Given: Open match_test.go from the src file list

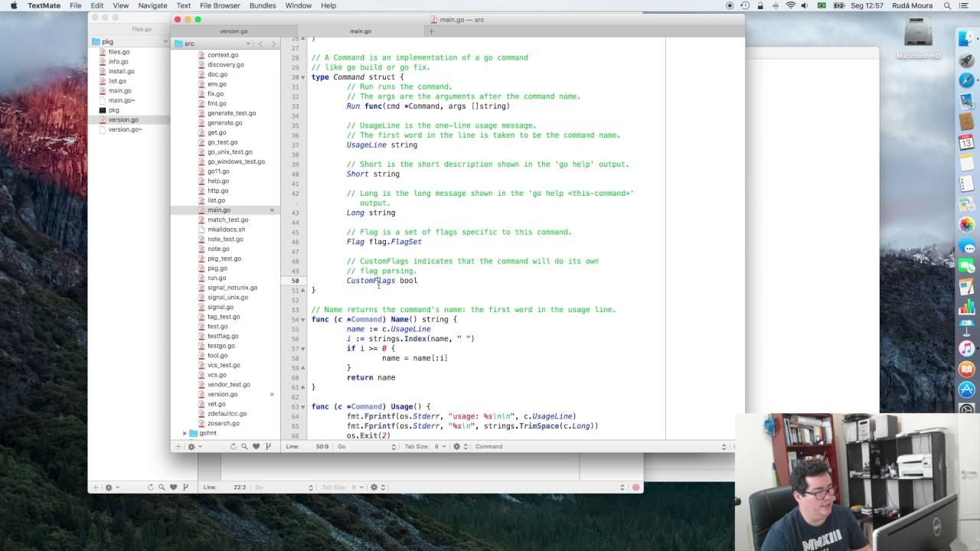Looking at the screenshot, I should point(227,220).
